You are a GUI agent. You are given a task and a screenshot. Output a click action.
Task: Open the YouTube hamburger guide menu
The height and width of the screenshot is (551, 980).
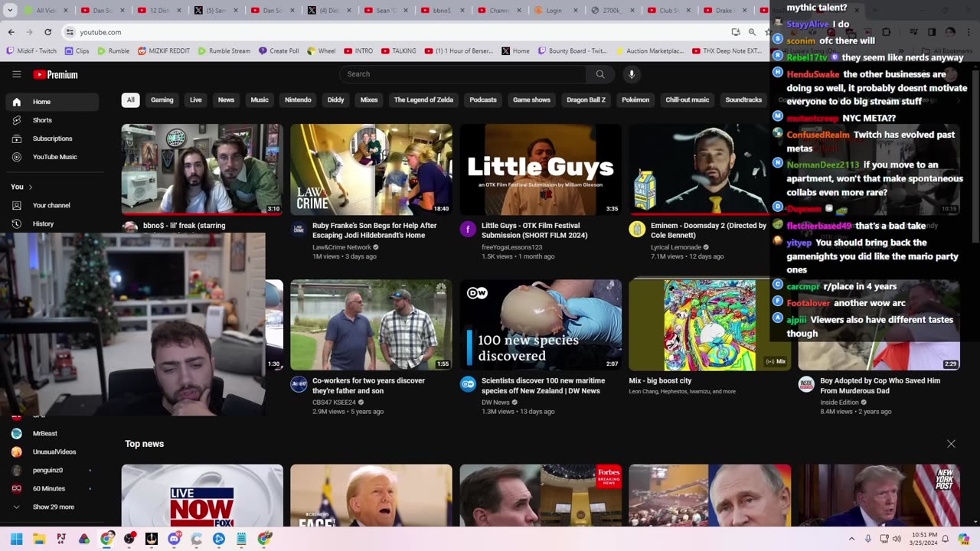click(x=16, y=74)
